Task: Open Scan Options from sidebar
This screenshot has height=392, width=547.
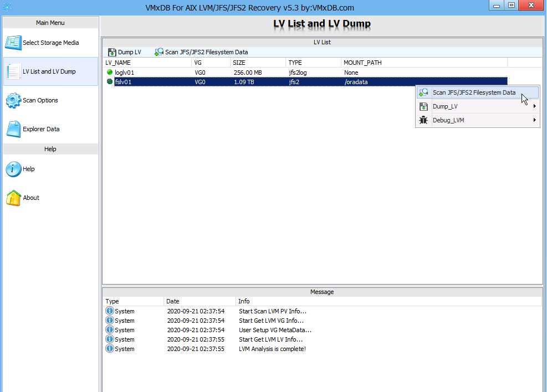Action: click(50, 100)
